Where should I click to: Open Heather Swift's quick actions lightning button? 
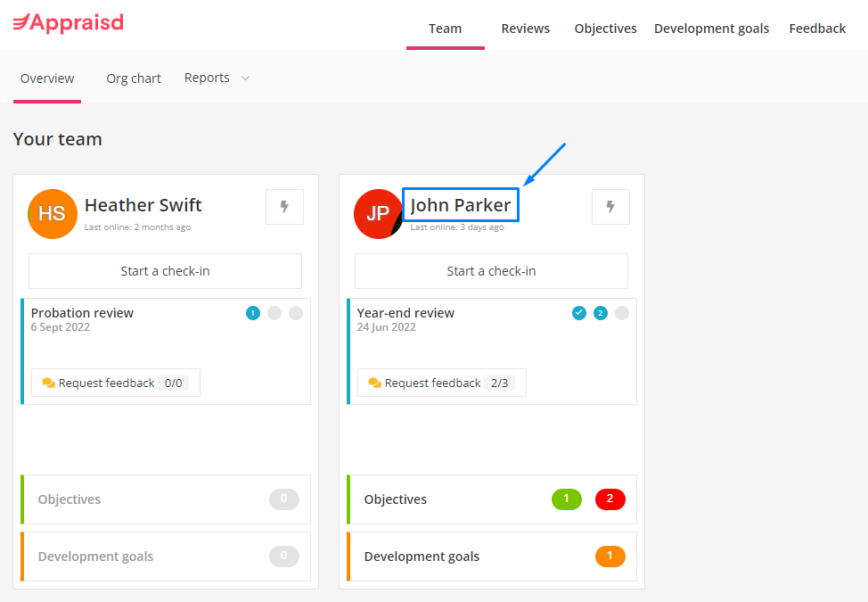point(284,207)
